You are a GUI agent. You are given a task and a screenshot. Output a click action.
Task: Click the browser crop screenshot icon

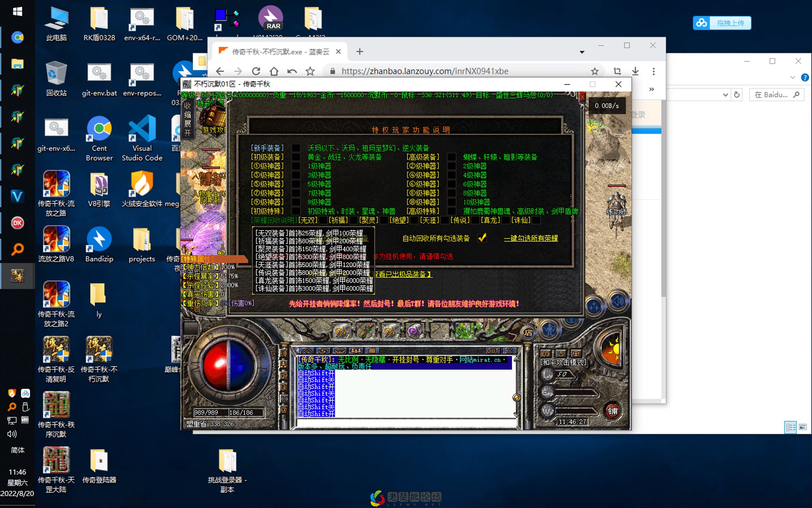coord(617,71)
